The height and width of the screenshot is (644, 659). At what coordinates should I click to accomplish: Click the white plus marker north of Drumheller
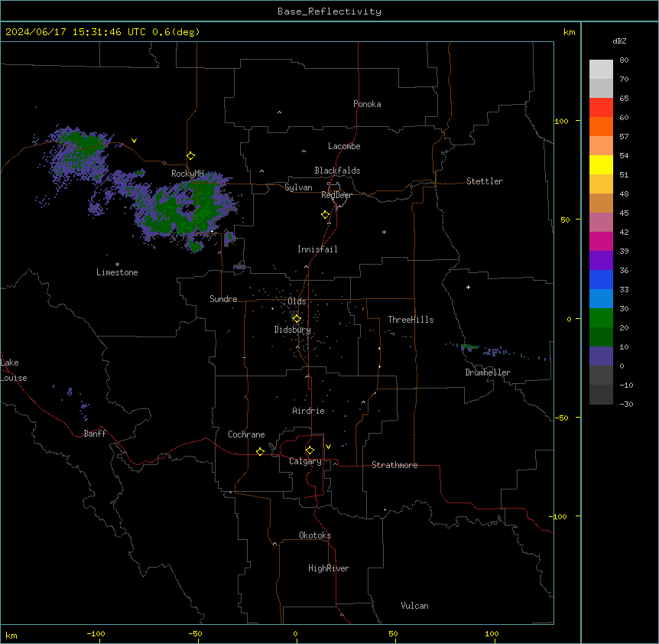click(x=468, y=287)
